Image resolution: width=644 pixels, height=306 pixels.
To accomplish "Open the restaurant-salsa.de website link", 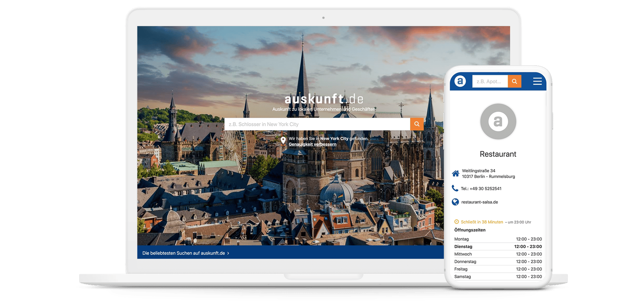I will pos(480,202).
